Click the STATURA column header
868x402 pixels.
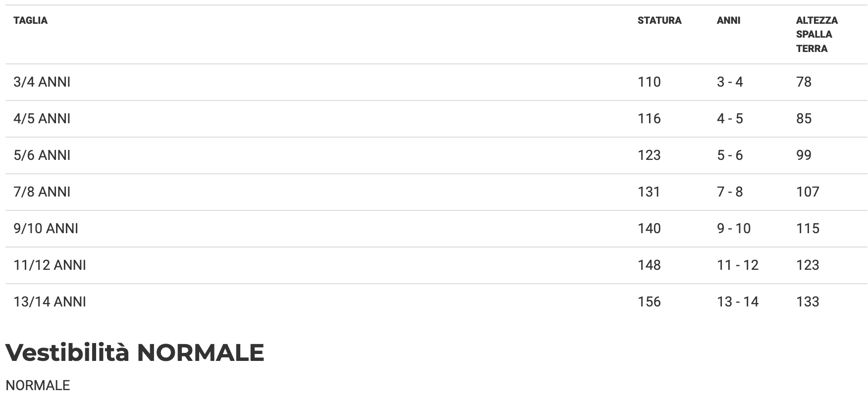click(x=659, y=21)
